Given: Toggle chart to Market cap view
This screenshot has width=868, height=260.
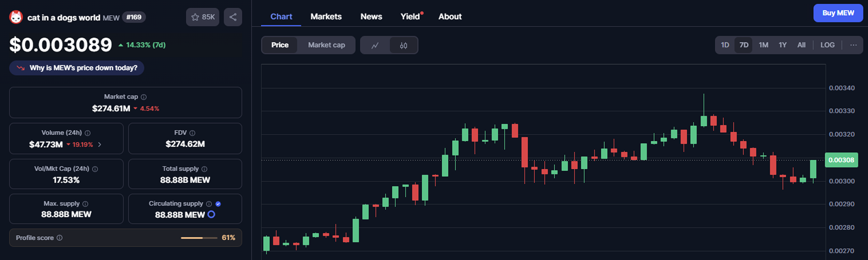Looking at the screenshot, I should point(326,45).
